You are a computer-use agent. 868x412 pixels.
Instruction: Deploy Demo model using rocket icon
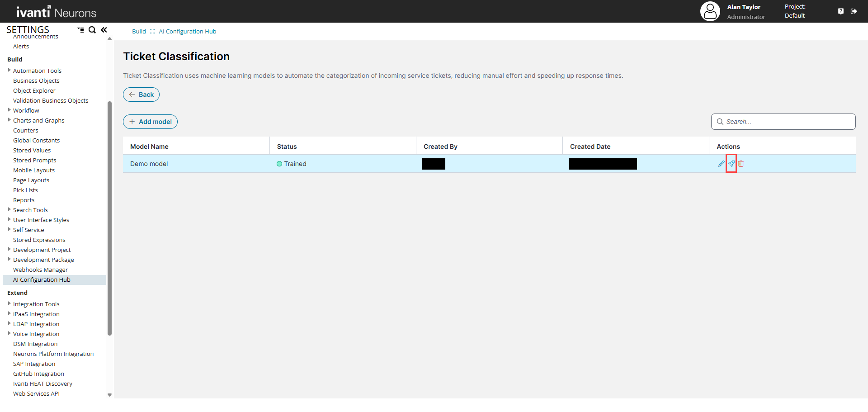pyautogui.click(x=731, y=164)
